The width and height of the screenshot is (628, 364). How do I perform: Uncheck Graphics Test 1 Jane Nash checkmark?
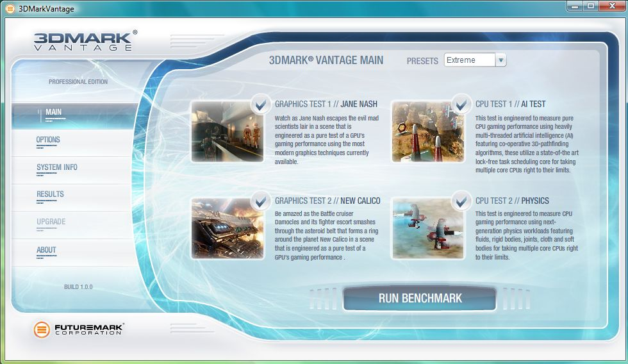(261, 104)
